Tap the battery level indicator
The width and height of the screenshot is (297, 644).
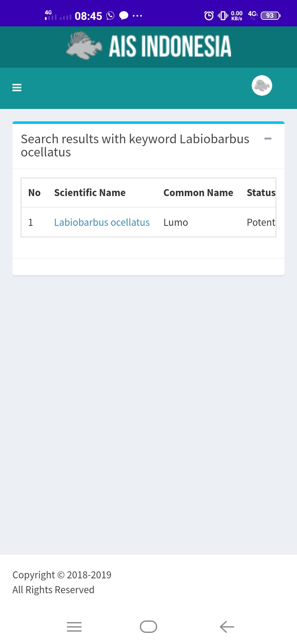click(x=270, y=16)
